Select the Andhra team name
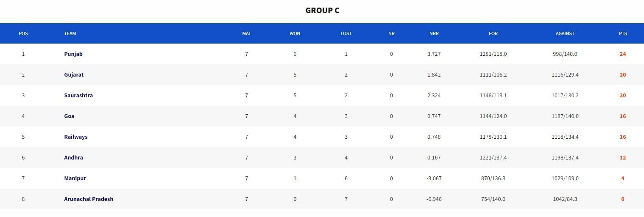This screenshot has height=217, width=644. coord(73,158)
